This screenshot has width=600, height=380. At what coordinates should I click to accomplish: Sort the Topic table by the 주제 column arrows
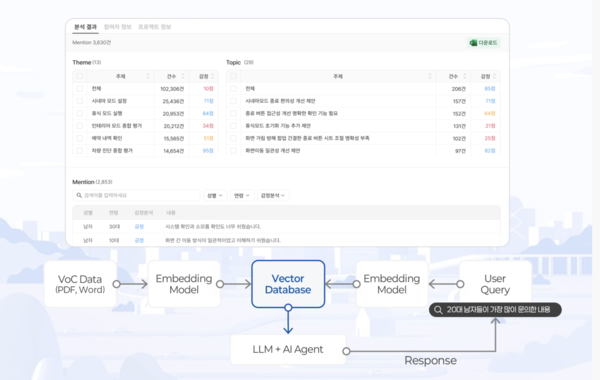coord(430,77)
